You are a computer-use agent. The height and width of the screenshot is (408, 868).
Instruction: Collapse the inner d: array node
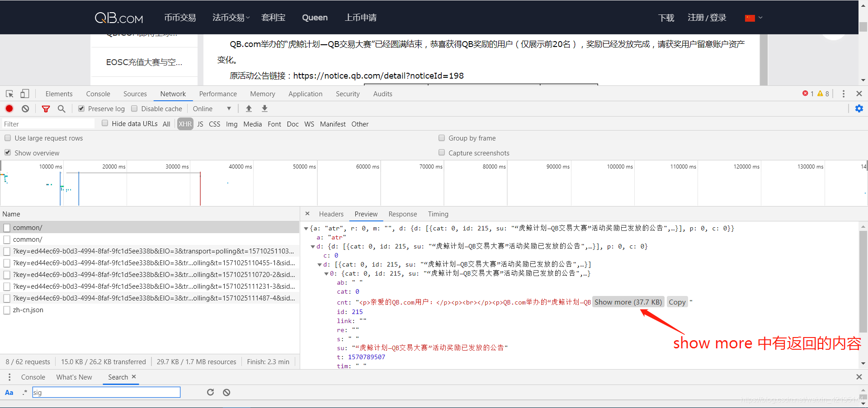pos(320,265)
